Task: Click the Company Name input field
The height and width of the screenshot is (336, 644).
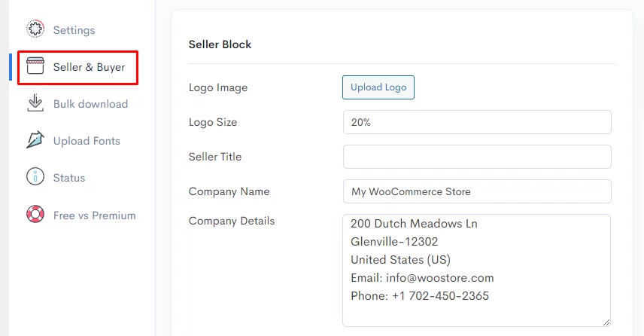Action: [x=477, y=191]
